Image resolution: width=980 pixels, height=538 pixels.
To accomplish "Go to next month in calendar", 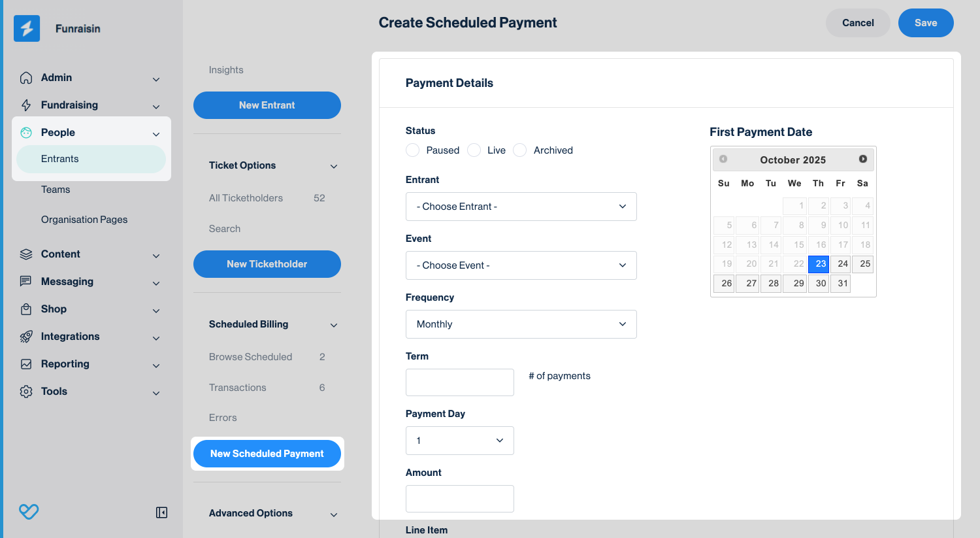I will coord(863,159).
